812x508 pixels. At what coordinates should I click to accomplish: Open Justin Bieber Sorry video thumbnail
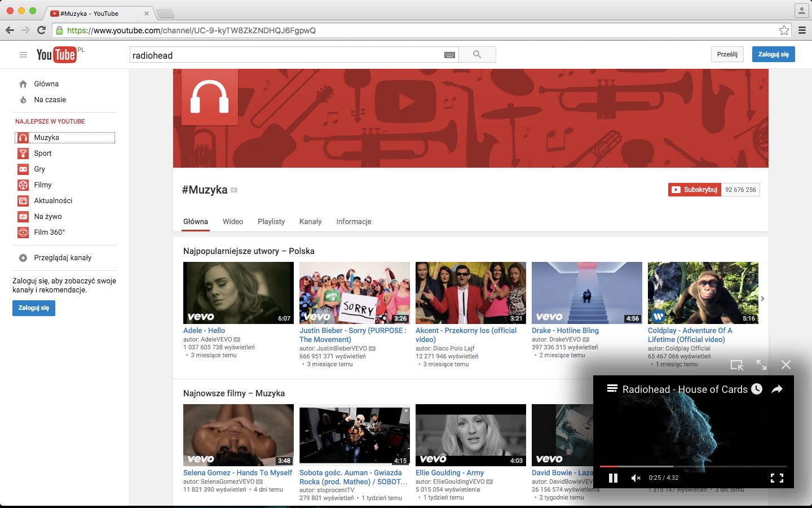[355, 293]
